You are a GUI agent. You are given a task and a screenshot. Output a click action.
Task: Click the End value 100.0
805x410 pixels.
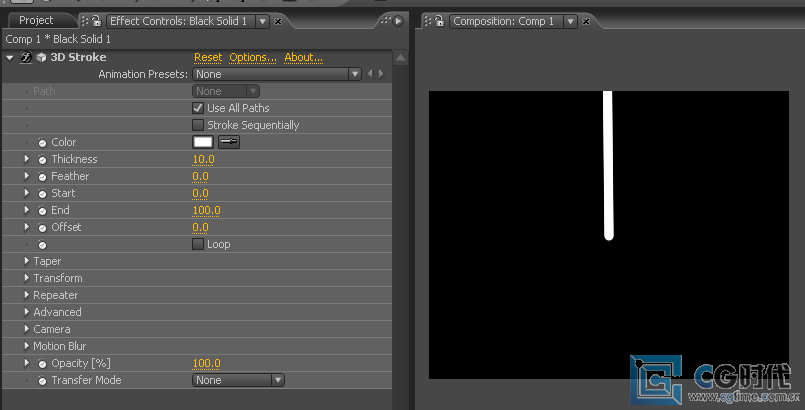(x=206, y=210)
